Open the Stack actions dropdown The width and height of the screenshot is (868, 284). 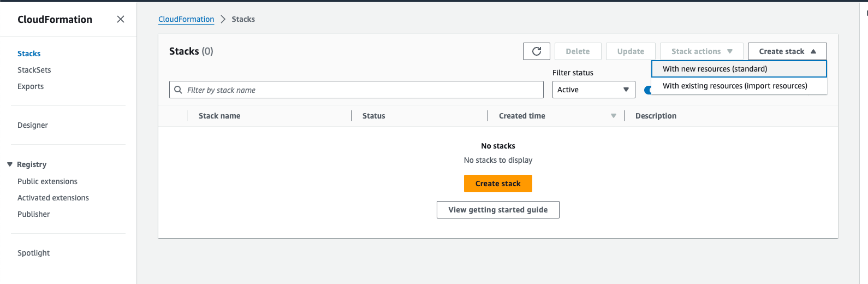click(701, 51)
